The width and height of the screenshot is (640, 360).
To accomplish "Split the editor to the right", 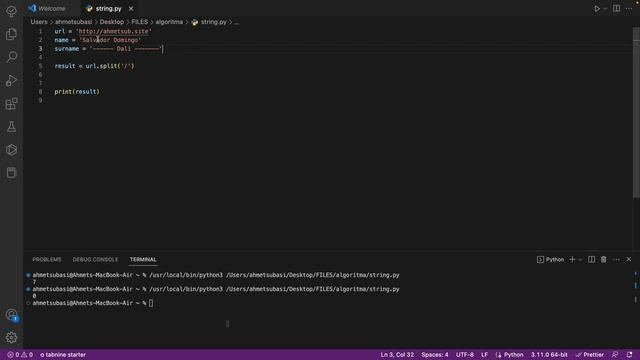I will [616, 9].
